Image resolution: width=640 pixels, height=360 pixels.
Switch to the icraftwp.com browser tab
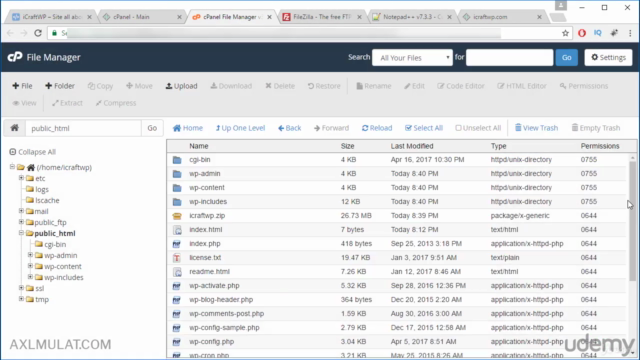tap(502, 17)
